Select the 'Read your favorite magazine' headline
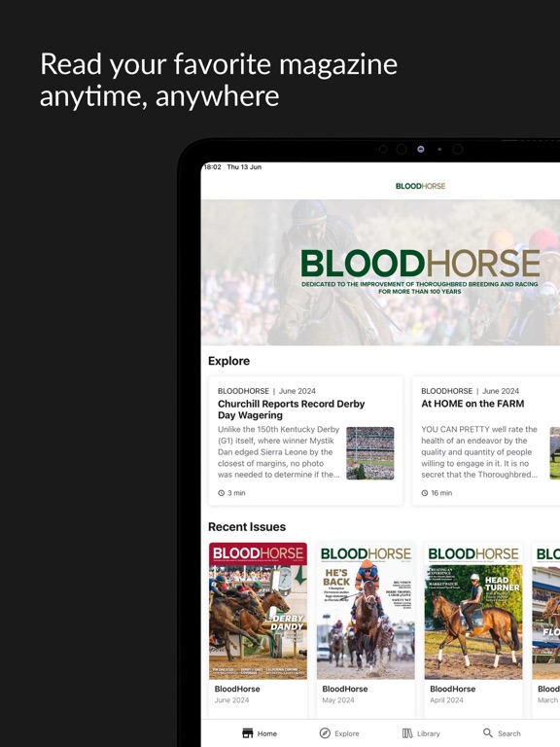Viewport: 560px width, 747px height. point(219,64)
